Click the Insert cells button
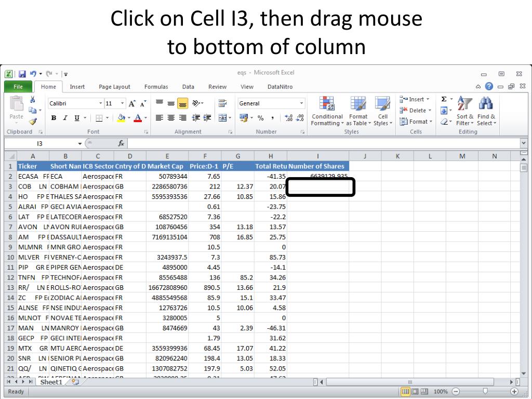The height and width of the screenshot is (399, 532). [416, 99]
